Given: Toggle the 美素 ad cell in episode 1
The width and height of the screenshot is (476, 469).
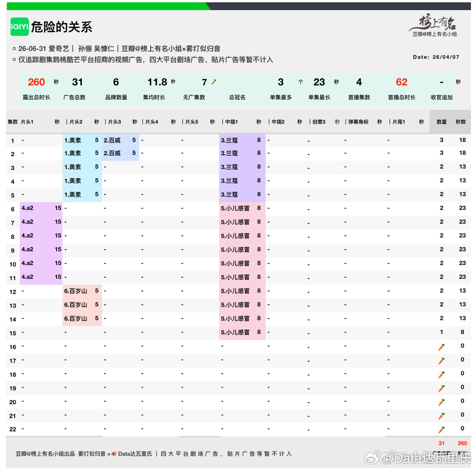Looking at the screenshot, I should [x=82, y=140].
